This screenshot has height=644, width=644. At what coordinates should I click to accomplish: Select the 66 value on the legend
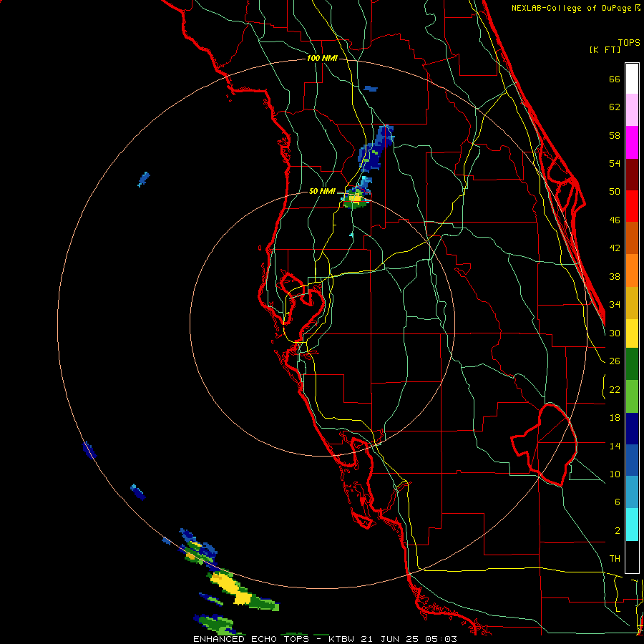coord(615,79)
